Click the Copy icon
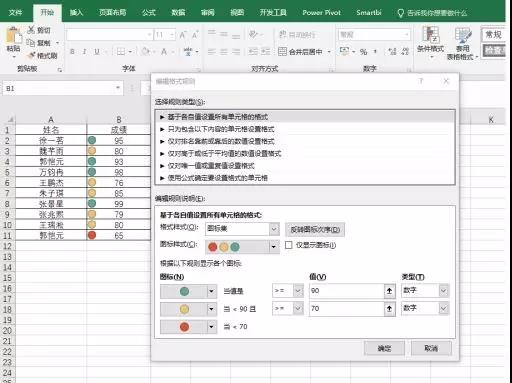 [31, 43]
